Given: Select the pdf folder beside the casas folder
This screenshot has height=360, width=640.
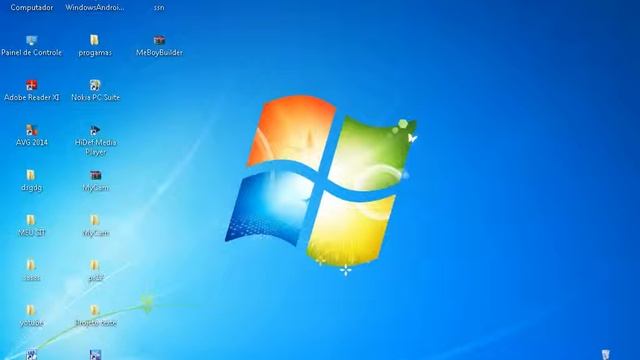Looking at the screenshot, I should (95, 265).
